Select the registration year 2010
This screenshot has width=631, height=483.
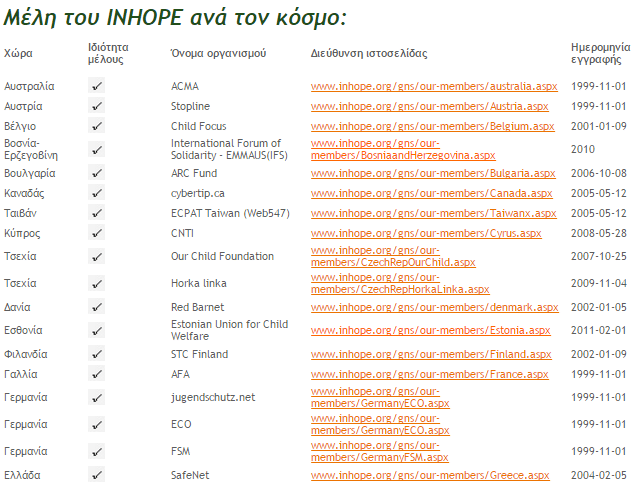click(x=583, y=149)
